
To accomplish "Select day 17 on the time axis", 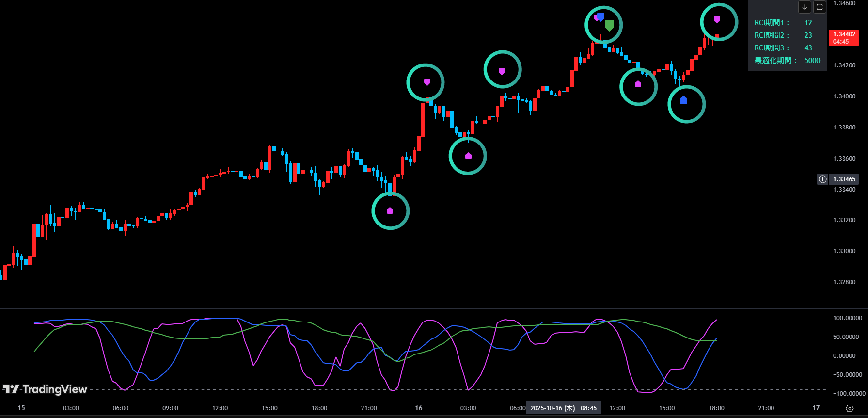I will point(816,408).
